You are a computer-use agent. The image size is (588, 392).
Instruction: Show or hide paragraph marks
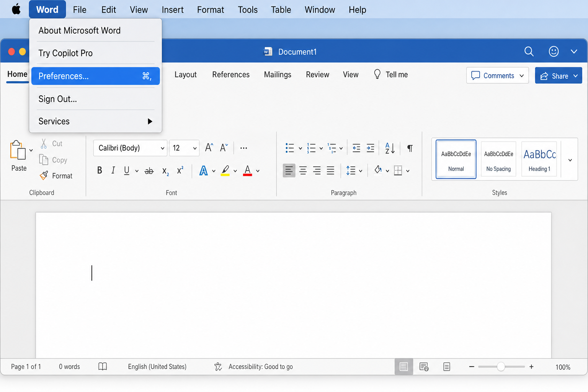[410, 148]
